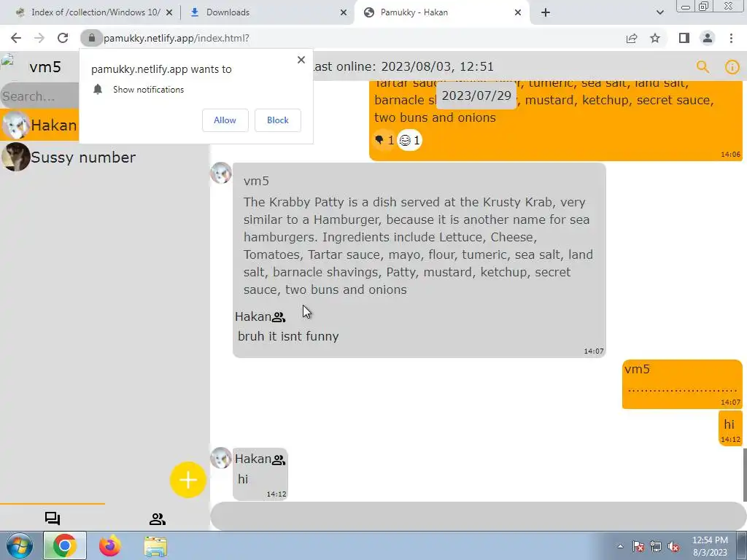Viewport: 747px width, 560px height.
Task: Click Hakan avatar beside Krabby Patty message
Action: click(x=221, y=173)
